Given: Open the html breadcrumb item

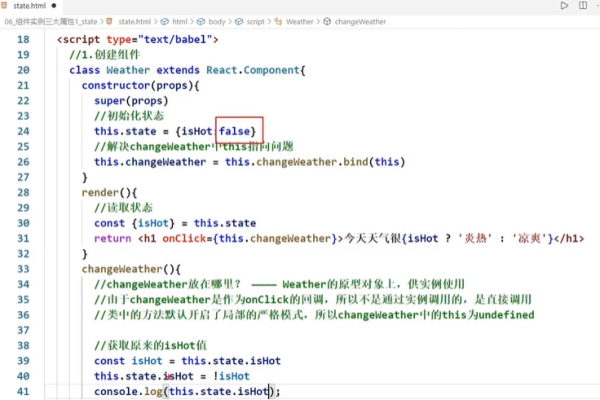Looking at the screenshot, I should tap(180, 22).
